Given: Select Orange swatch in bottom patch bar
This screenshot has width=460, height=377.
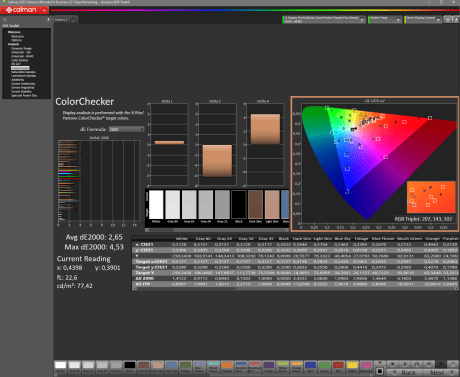Looking at the screenshot, I should pos(227,367).
